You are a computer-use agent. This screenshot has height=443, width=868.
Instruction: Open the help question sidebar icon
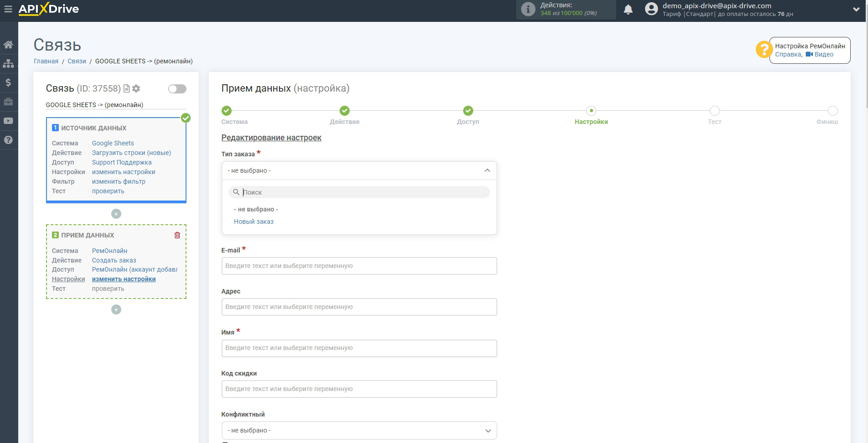click(x=8, y=140)
